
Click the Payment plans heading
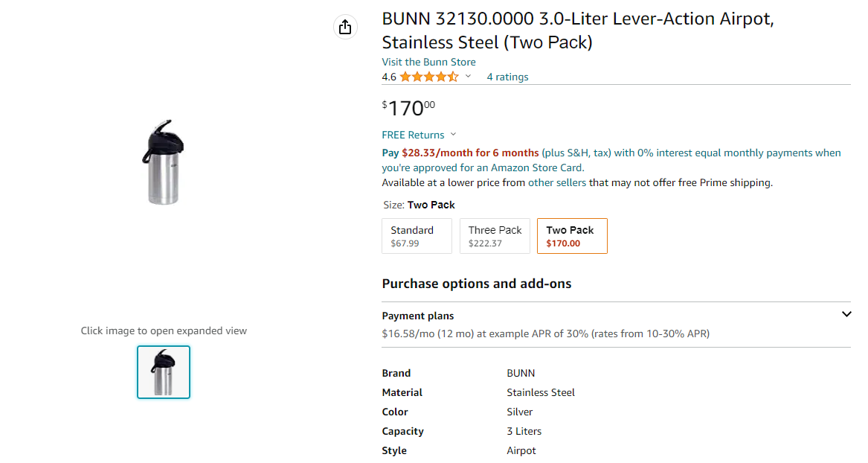coord(418,316)
